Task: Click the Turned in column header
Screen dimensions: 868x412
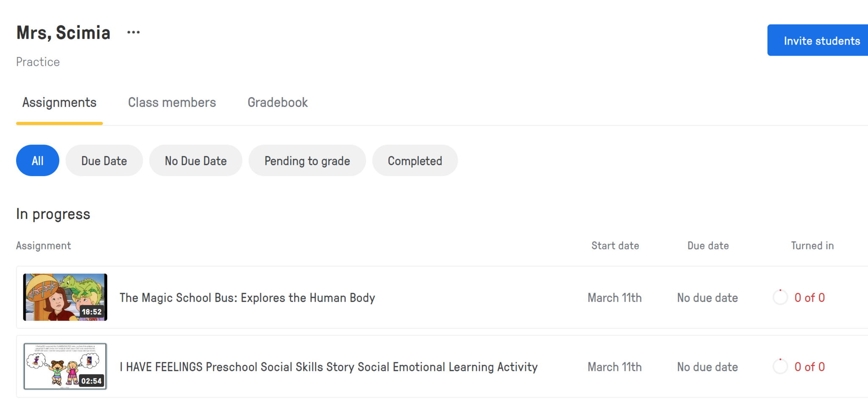Action: tap(812, 246)
